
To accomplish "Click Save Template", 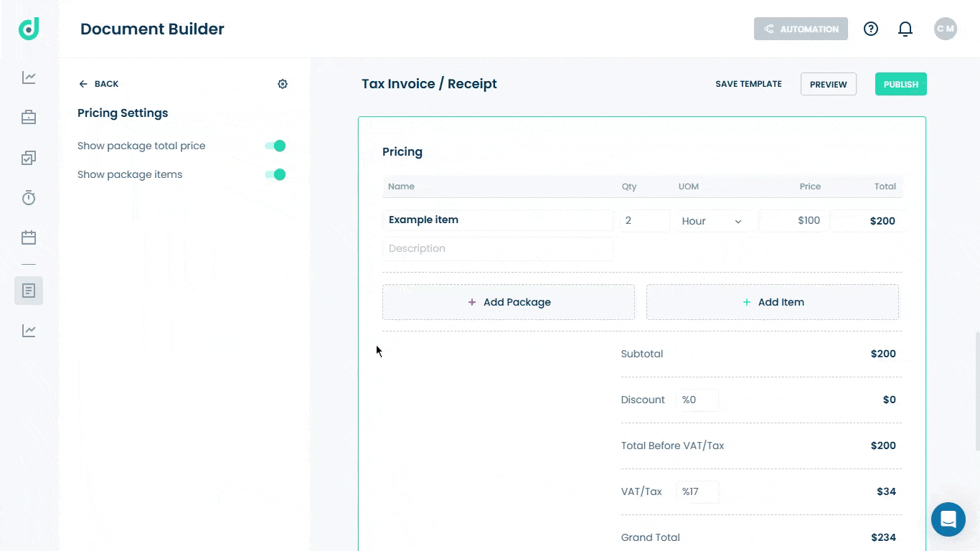I will (x=748, y=84).
